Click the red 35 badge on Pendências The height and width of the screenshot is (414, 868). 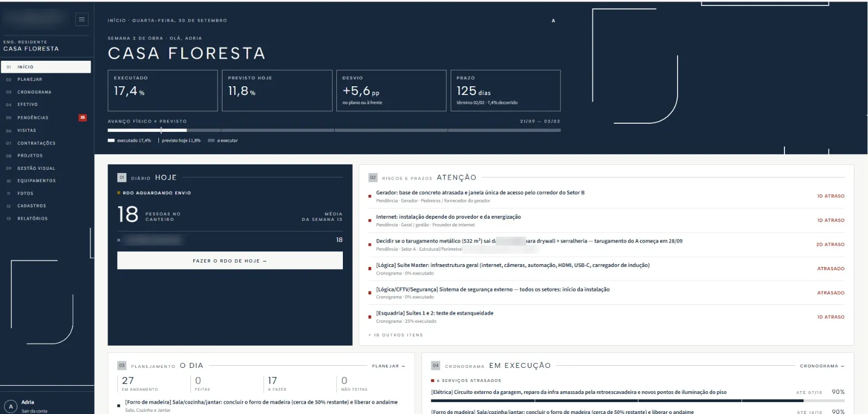coord(82,117)
